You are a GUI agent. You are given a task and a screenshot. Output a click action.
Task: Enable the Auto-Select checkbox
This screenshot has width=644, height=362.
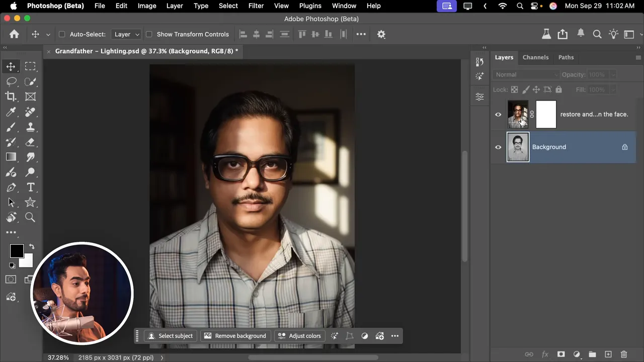tap(62, 34)
